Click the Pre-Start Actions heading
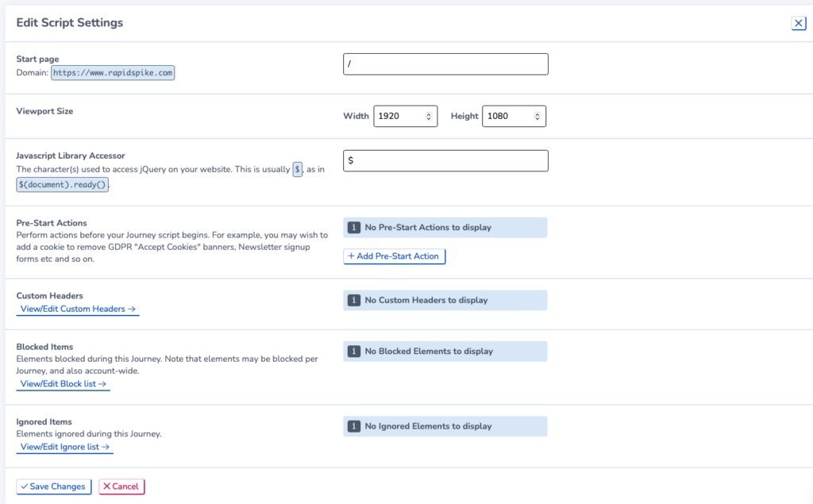Screen dimensions: 813x504 [52, 223]
